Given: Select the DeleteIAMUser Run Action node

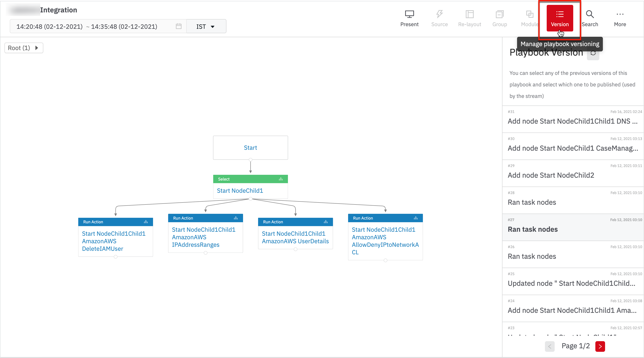Looking at the screenshot, I should [x=115, y=241].
